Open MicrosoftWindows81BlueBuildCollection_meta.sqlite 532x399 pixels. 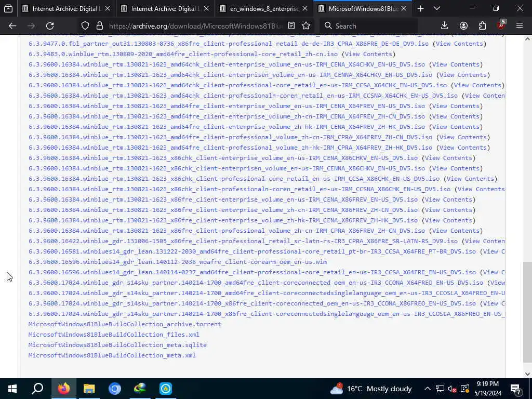[x=117, y=345]
